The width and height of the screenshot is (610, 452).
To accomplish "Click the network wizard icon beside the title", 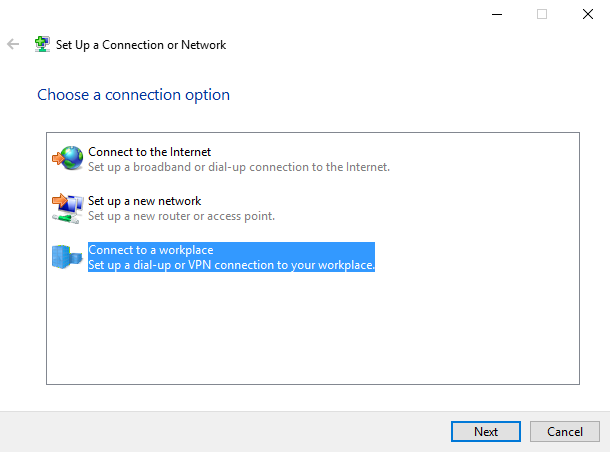I will point(43,45).
